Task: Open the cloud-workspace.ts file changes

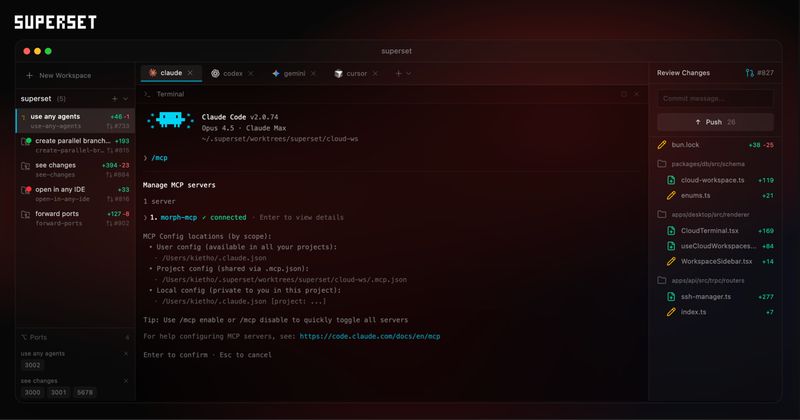Action: point(719,180)
